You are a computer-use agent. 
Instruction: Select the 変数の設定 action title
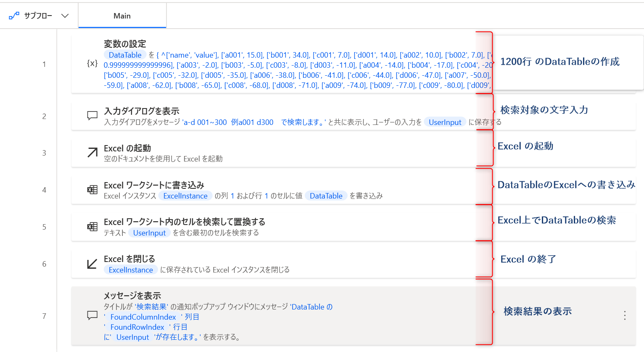[x=125, y=44]
